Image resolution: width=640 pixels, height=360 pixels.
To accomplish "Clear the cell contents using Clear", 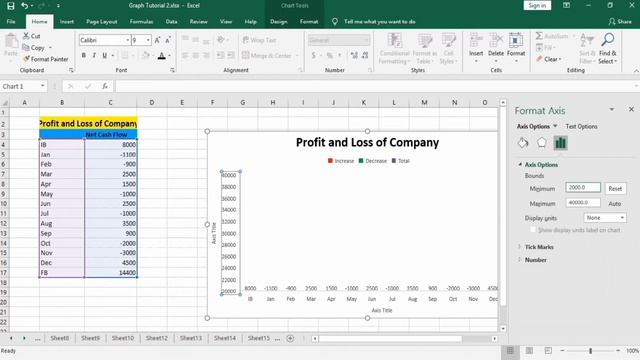I will (x=549, y=59).
